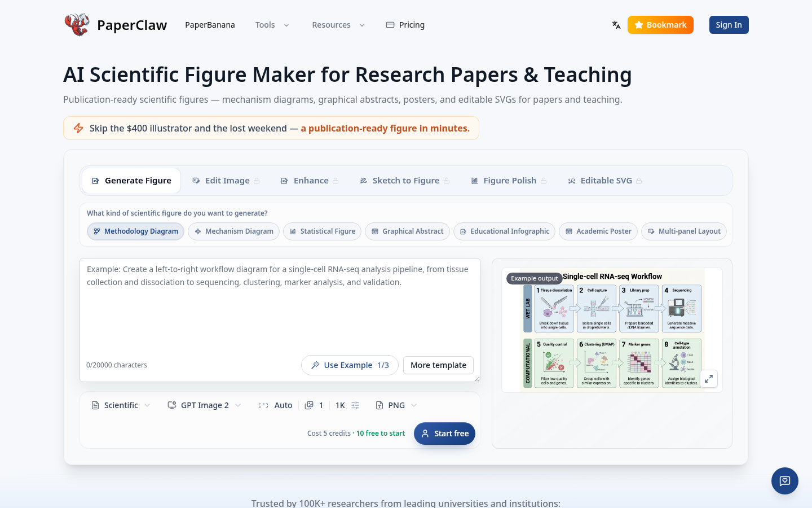Open the Enhance tab

pyautogui.click(x=310, y=181)
